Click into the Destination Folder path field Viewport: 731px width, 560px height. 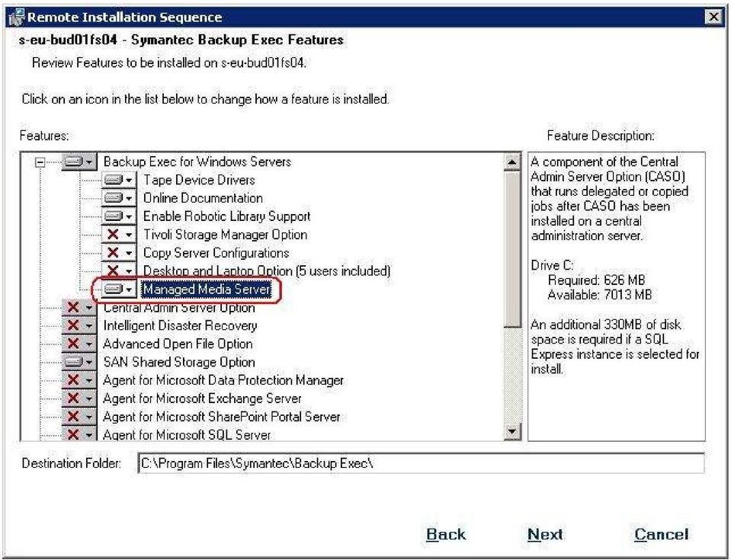tap(421, 463)
